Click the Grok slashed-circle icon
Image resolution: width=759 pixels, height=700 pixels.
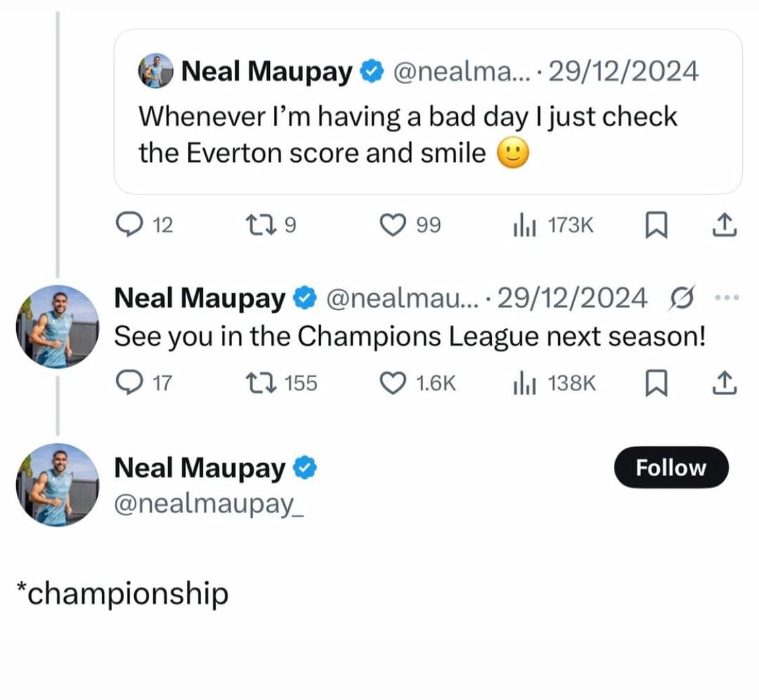click(681, 297)
